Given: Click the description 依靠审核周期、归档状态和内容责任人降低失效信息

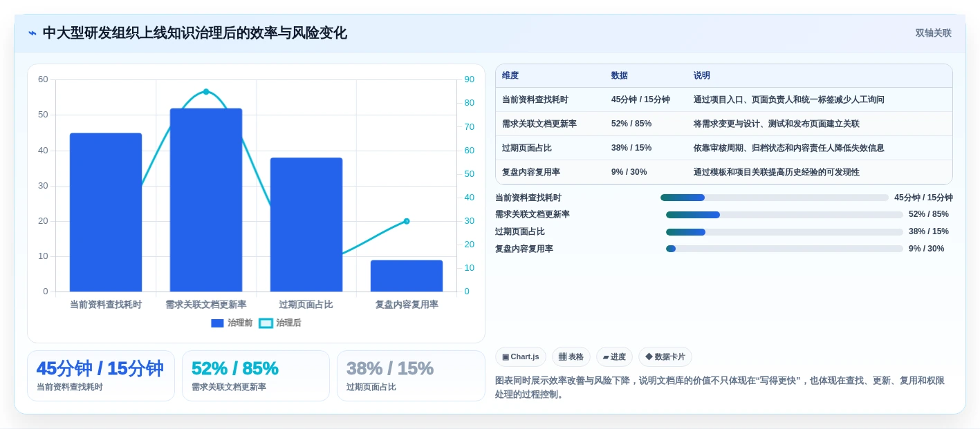Looking at the screenshot, I should pos(789,148).
